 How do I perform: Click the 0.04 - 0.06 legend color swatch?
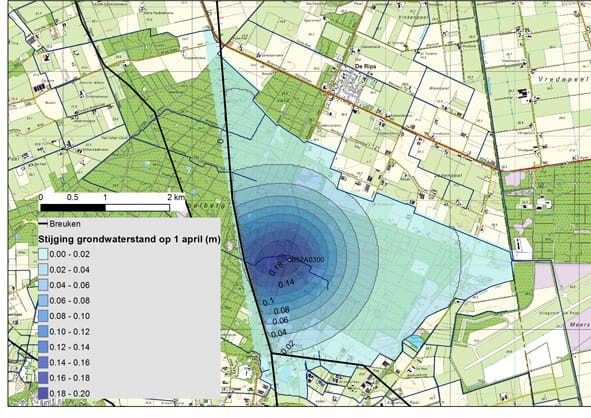(43, 285)
